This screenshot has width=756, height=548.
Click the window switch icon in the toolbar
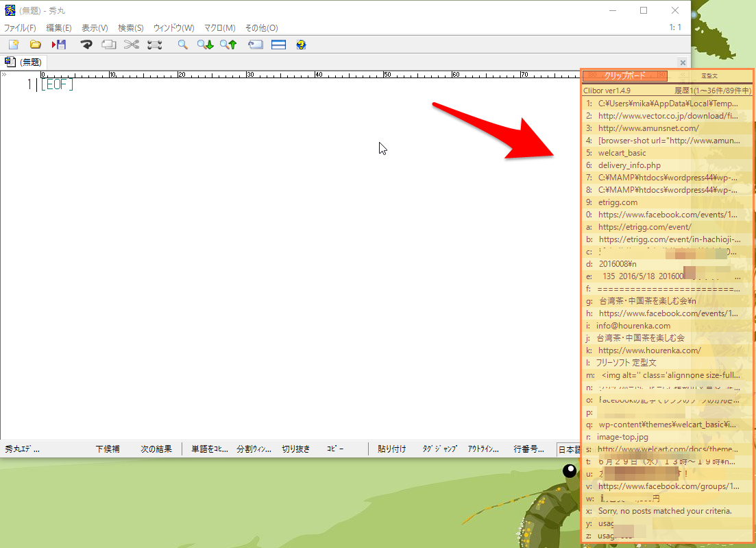pos(256,45)
